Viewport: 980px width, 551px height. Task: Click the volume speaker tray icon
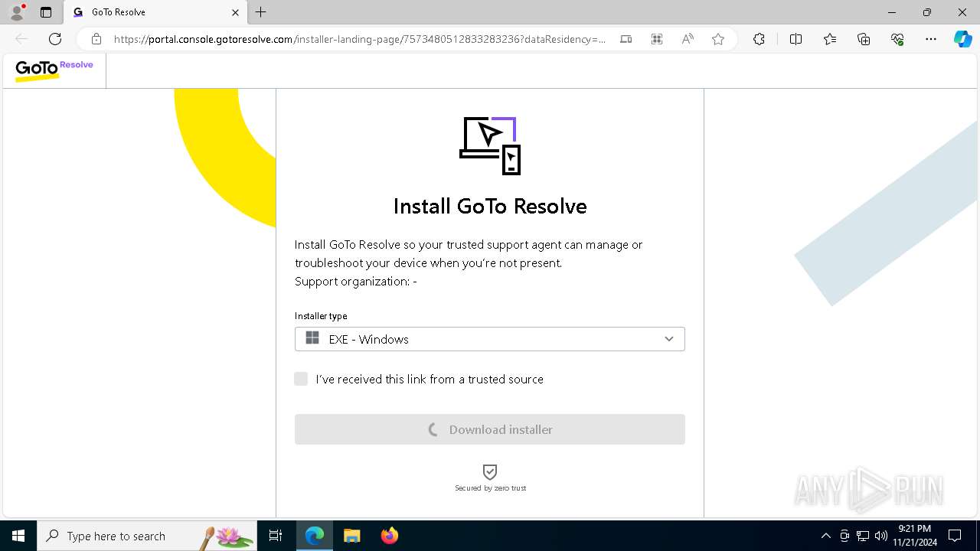(x=881, y=536)
